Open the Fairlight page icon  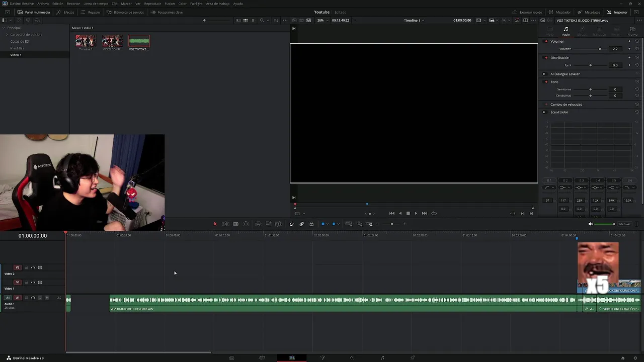point(382,358)
